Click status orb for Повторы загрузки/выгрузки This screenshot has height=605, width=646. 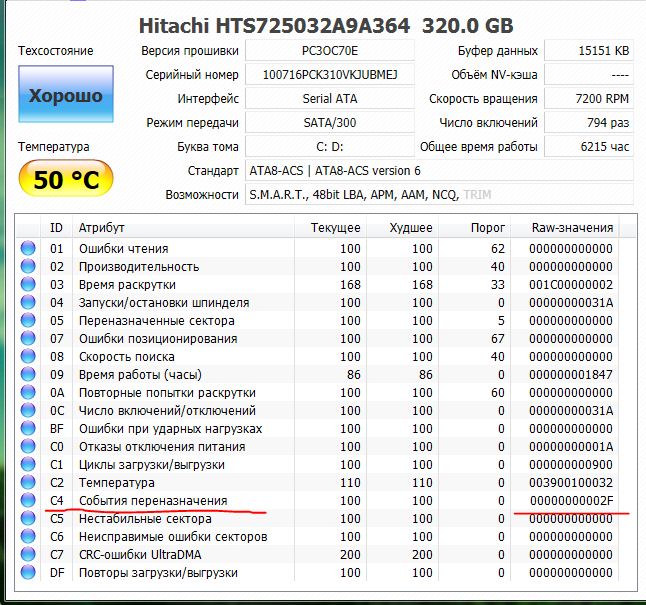click(28, 572)
